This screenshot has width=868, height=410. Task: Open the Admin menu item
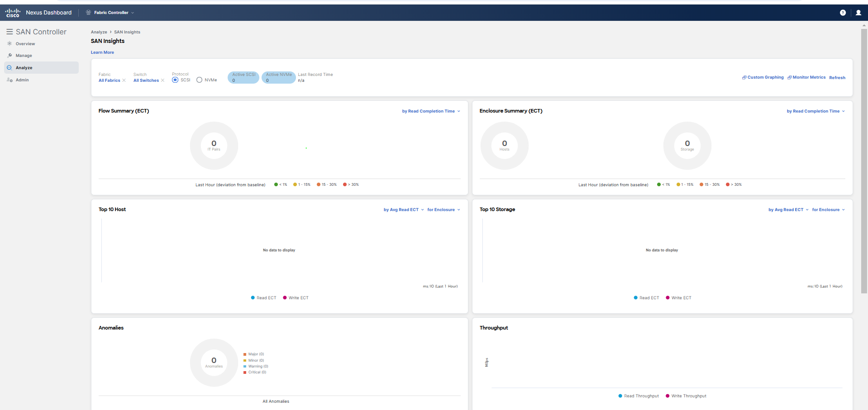pos(41,80)
